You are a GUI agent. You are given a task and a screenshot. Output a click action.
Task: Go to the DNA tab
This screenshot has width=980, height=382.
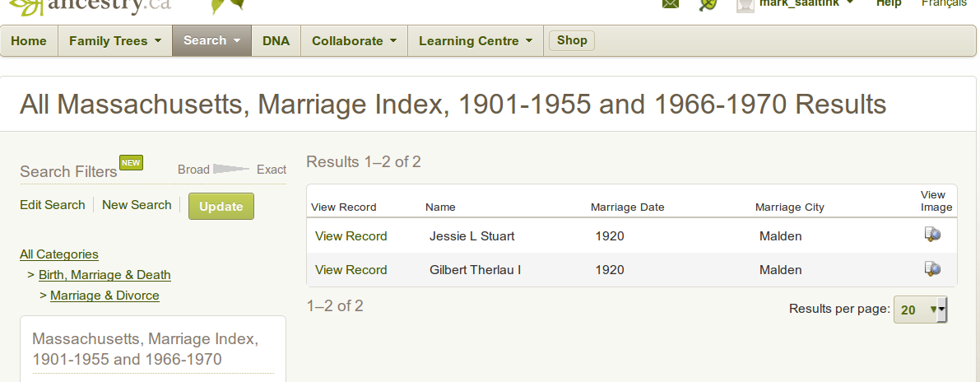(x=276, y=40)
